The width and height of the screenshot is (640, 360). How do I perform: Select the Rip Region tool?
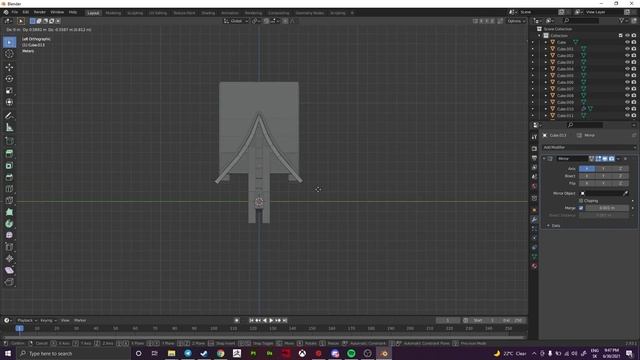pos(9,282)
